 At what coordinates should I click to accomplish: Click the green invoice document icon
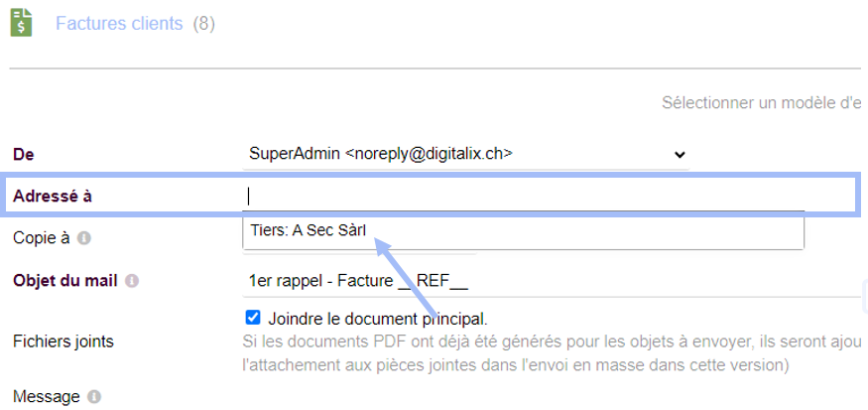(22, 23)
